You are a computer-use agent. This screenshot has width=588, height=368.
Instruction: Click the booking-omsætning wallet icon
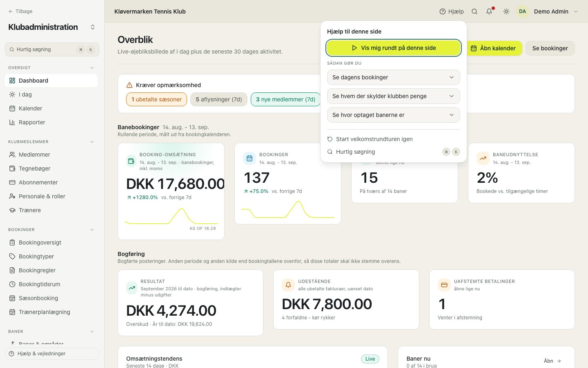click(x=131, y=161)
